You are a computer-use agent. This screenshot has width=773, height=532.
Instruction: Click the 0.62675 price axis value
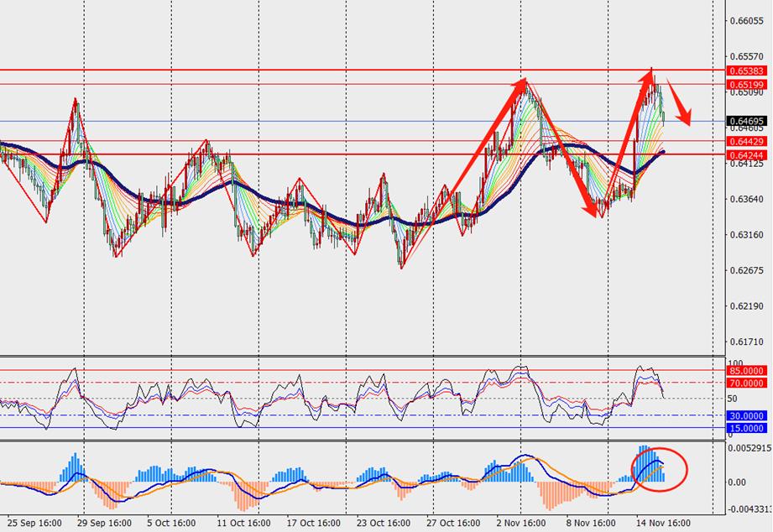point(747,270)
